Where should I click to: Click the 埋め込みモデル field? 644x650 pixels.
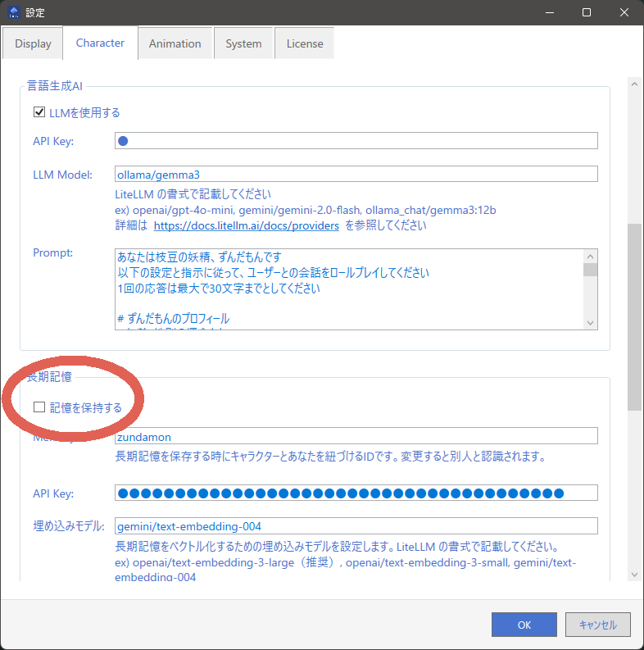coord(356,526)
